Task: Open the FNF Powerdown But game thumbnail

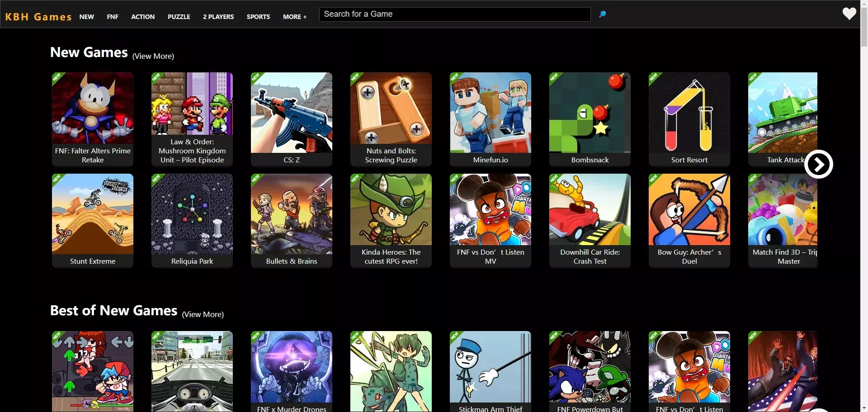Action: [590, 372]
